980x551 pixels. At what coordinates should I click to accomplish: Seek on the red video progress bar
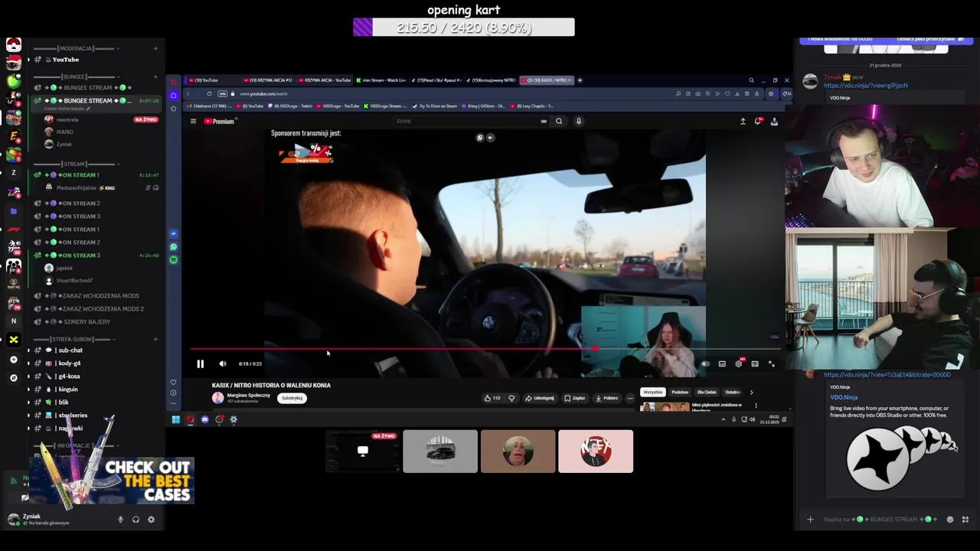pyautogui.click(x=485, y=349)
